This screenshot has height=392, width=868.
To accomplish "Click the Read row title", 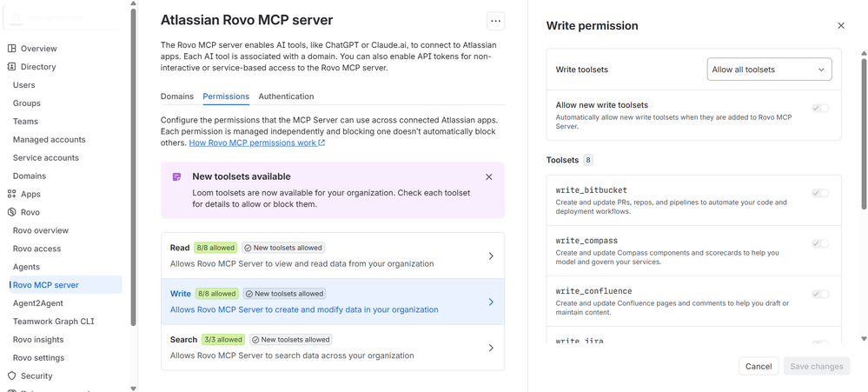I will pyautogui.click(x=180, y=248).
